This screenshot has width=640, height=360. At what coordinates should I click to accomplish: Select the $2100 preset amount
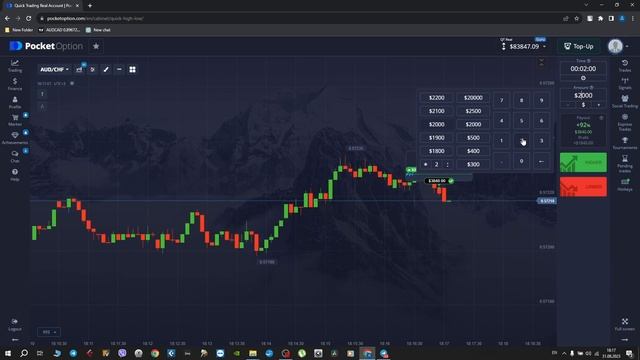click(x=436, y=111)
